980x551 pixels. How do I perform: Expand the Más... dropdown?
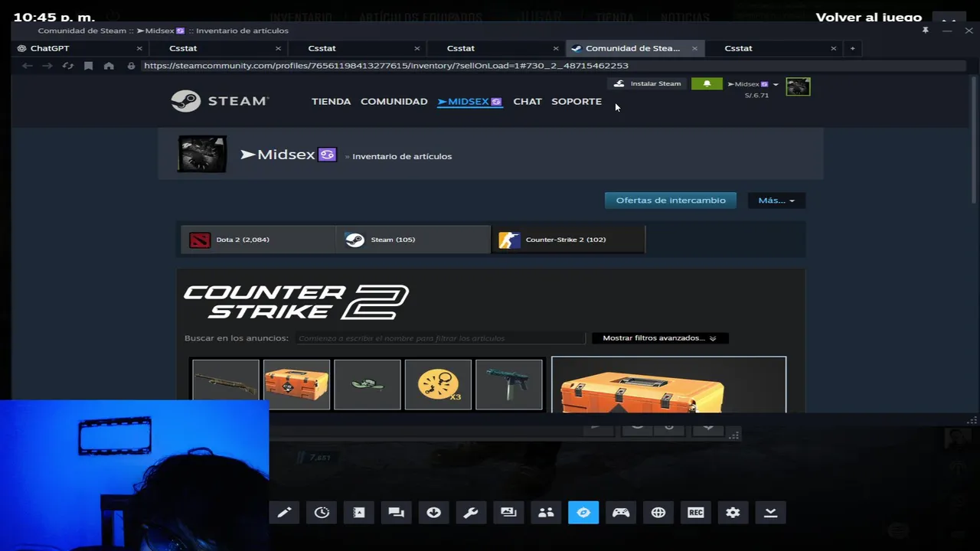776,201
